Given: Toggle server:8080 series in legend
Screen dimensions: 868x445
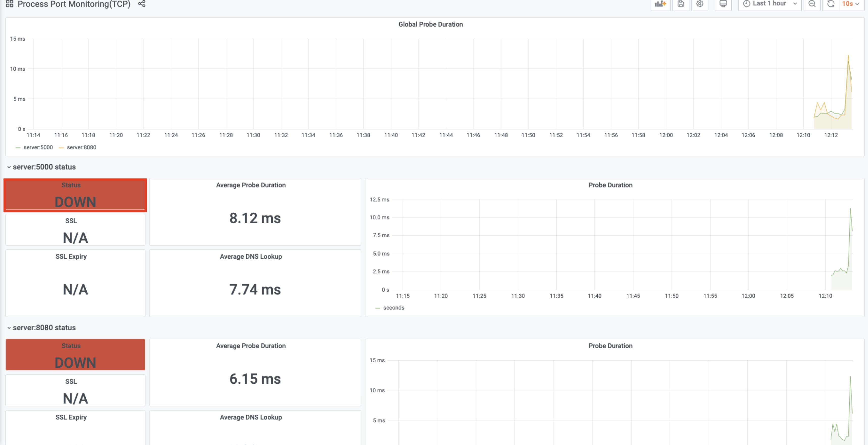Looking at the screenshot, I should click(81, 147).
